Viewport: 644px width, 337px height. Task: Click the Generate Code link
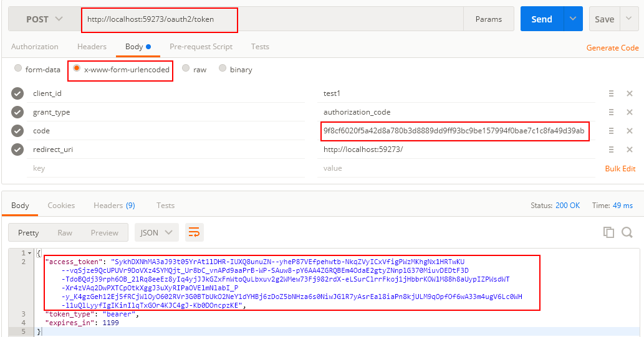click(612, 47)
